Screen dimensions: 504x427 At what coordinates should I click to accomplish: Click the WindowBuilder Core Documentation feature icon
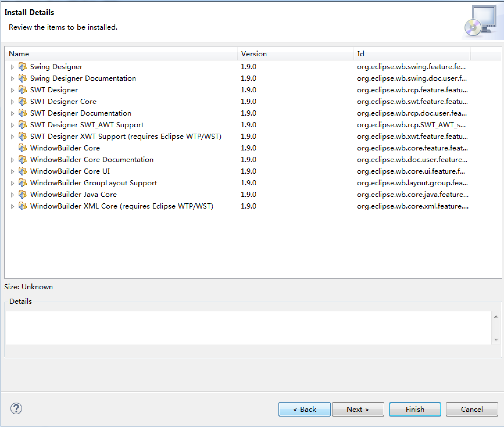(x=23, y=160)
